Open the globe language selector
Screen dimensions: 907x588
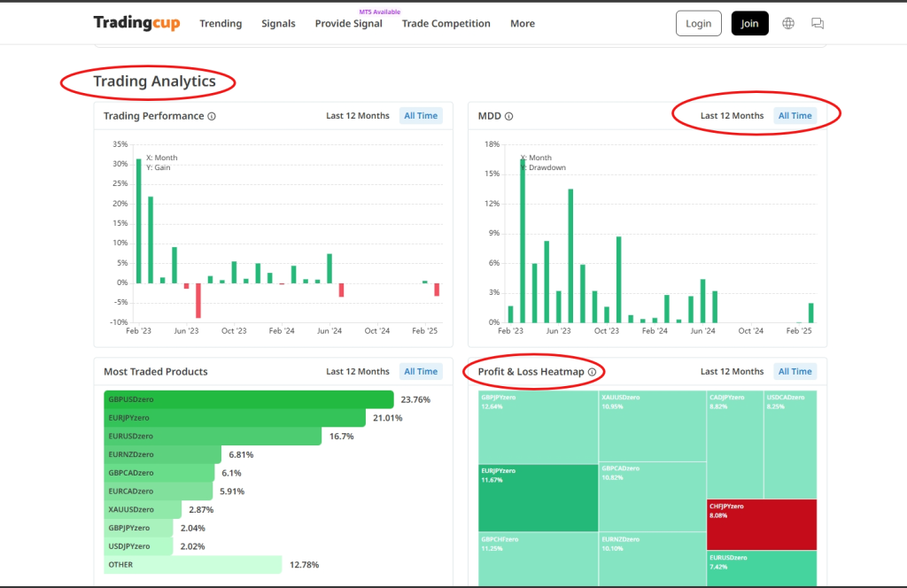pyautogui.click(x=788, y=23)
